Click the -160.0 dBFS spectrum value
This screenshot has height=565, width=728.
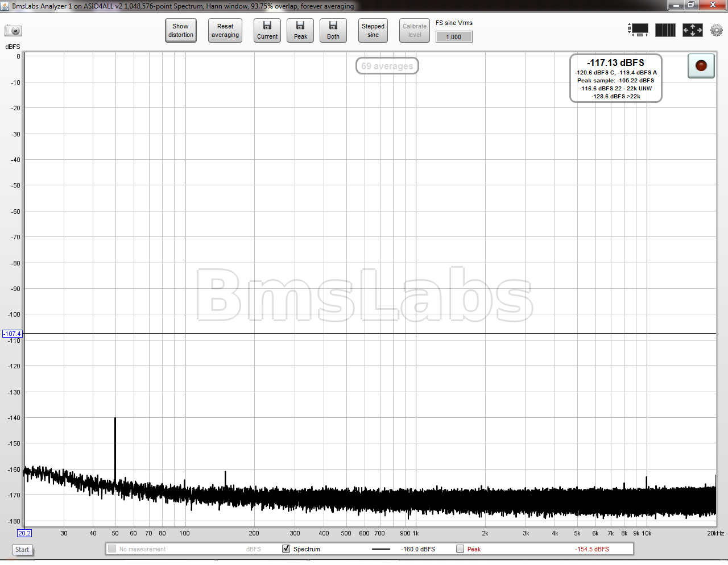point(418,549)
